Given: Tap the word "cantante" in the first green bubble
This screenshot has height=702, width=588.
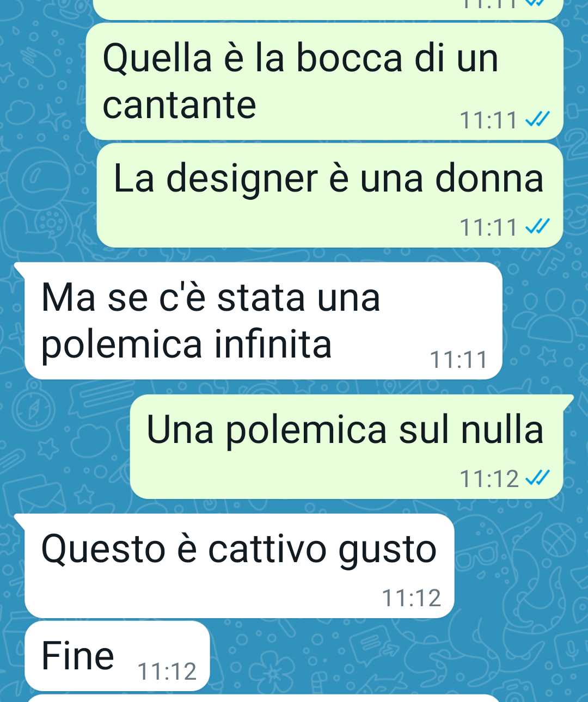Looking at the screenshot, I should point(179,105).
